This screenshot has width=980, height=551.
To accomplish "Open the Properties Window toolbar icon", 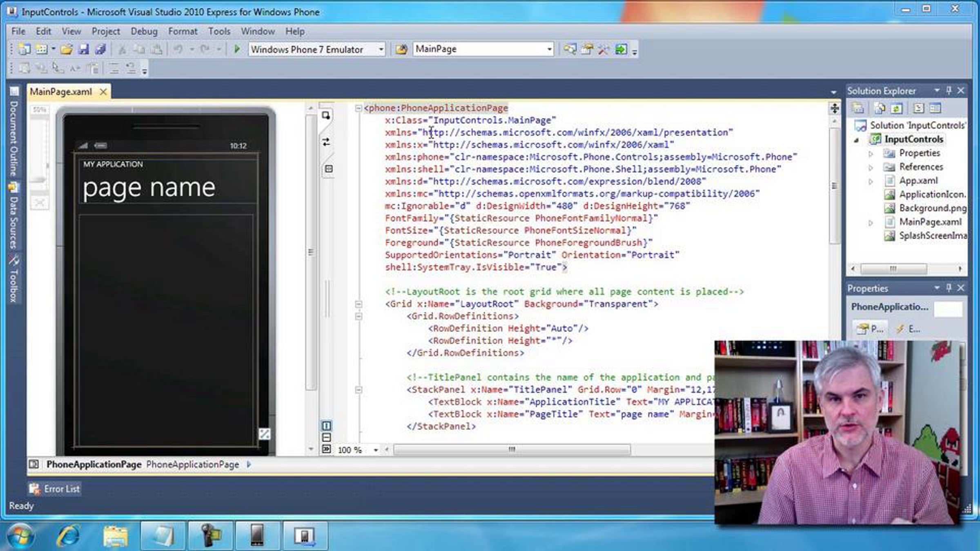I will 587,49.
